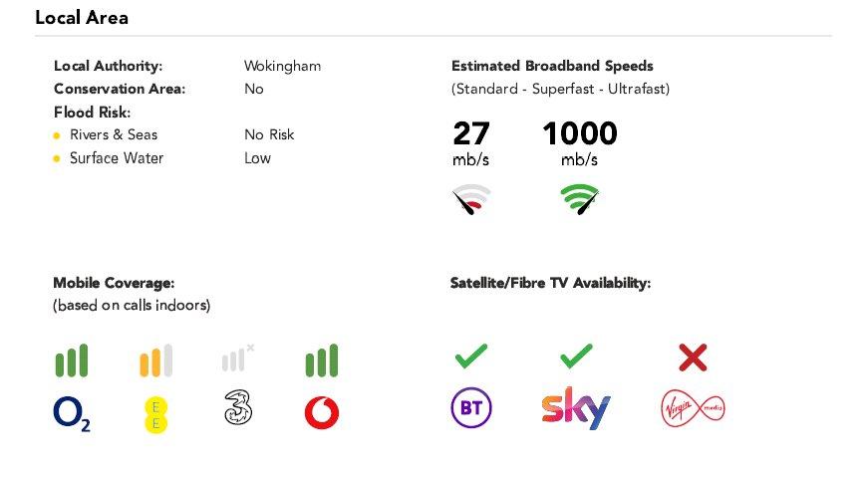Screen dimensions: 868x477
Task: Click the red cross above Virgin Media
Action: coord(693,358)
